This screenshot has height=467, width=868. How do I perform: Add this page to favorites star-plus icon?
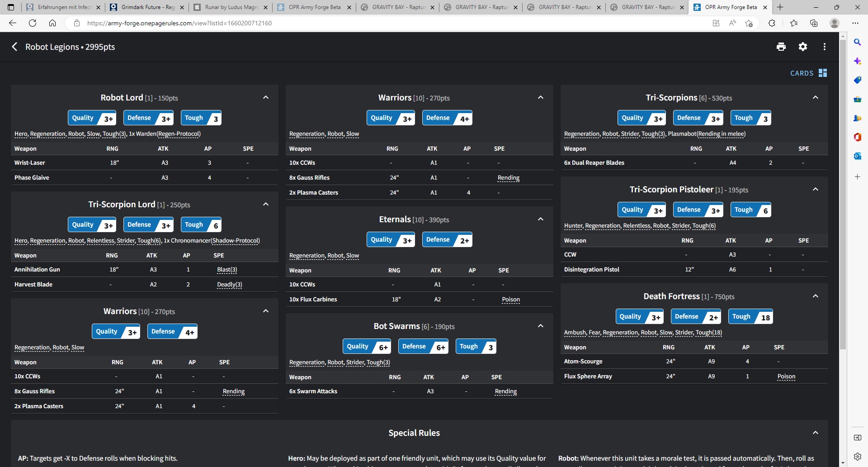point(749,23)
